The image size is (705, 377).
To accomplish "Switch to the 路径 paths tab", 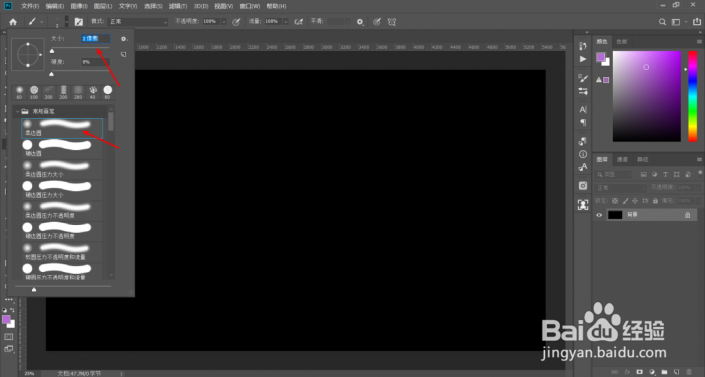I will point(643,159).
